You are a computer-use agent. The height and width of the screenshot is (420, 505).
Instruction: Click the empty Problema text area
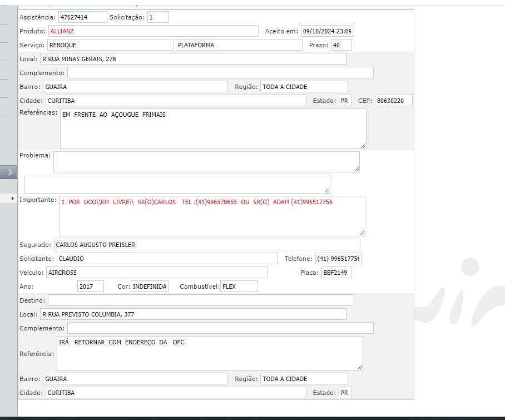(x=206, y=162)
